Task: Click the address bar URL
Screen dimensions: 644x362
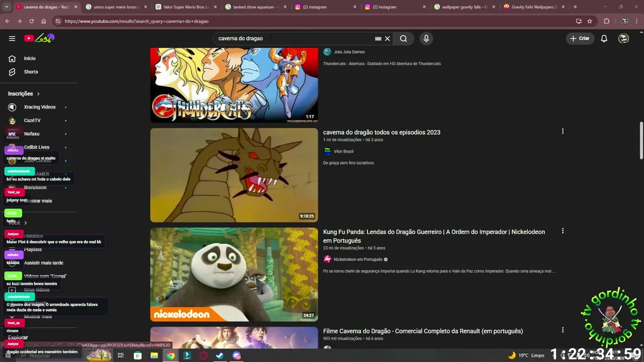Action: 136,21
